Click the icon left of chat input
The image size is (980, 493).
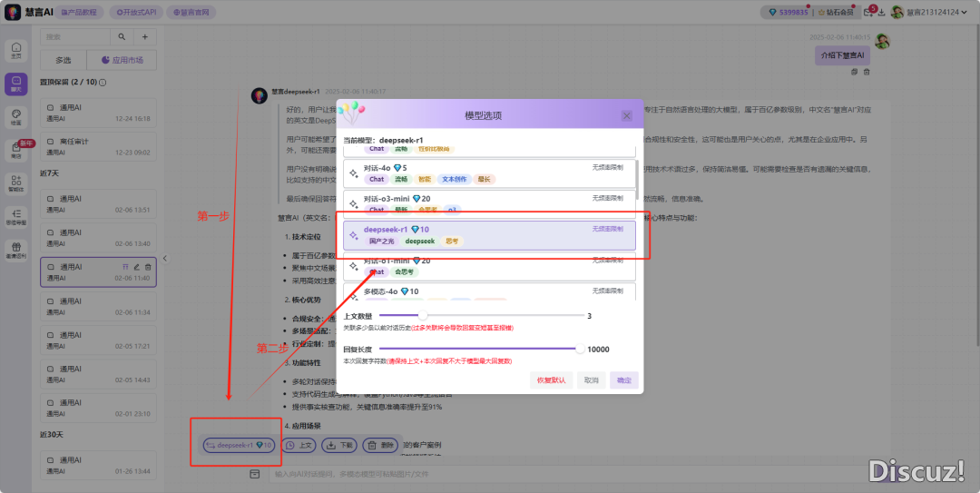pos(254,474)
